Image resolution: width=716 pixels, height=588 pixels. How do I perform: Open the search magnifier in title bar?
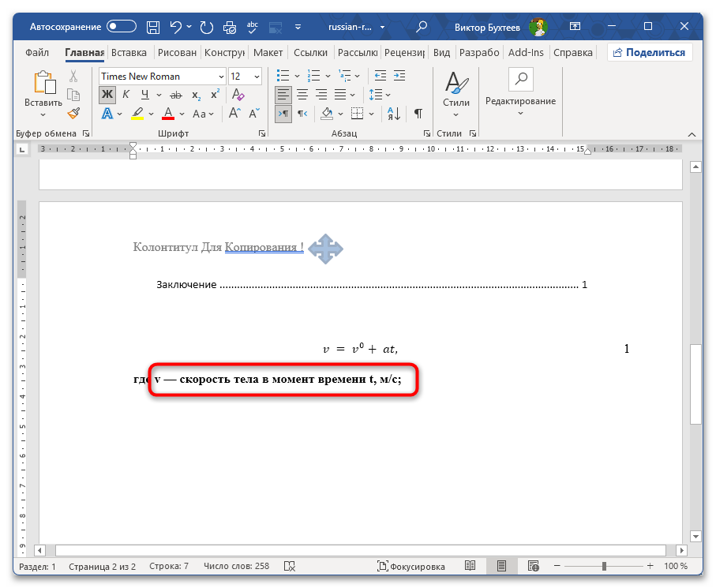click(422, 27)
